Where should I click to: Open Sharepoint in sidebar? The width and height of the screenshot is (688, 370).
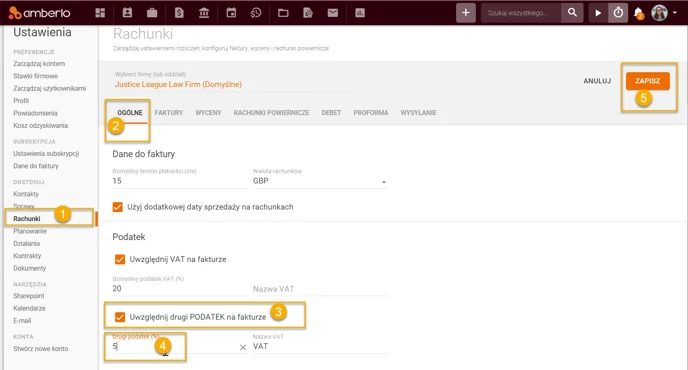click(x=29, y=296)
